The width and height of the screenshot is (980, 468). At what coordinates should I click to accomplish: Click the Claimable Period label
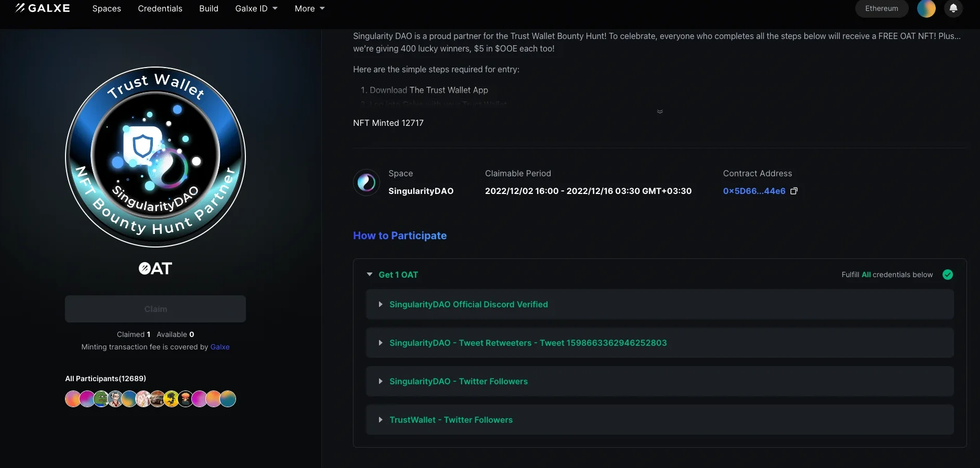pos(518,173)
